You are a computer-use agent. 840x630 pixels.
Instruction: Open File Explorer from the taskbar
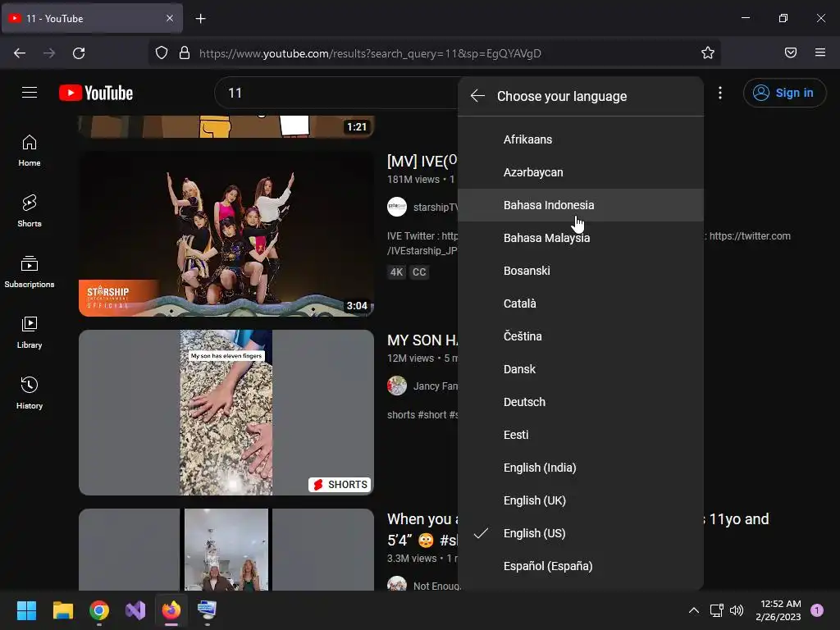point(62,610)
